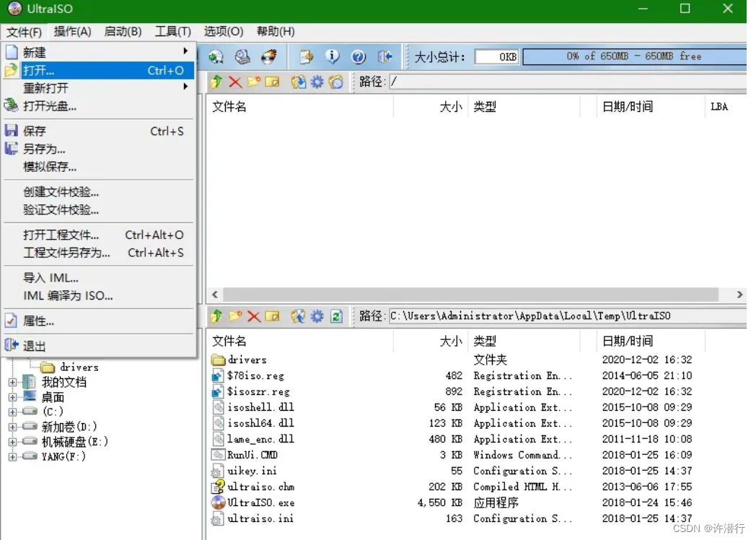The width and height of the screenshot is (756, 540).
Task: Click the blue info bubble icon
Action: [333, 56]
